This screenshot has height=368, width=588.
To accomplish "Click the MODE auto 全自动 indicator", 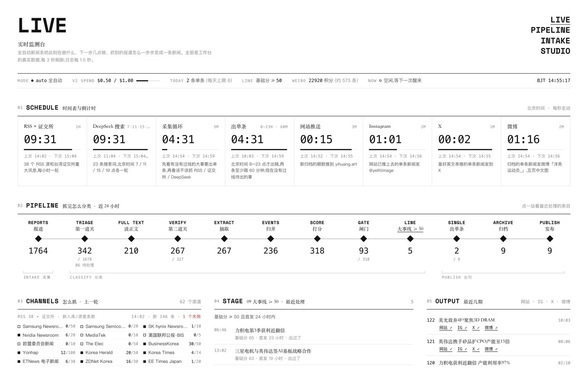I will 40,81.
